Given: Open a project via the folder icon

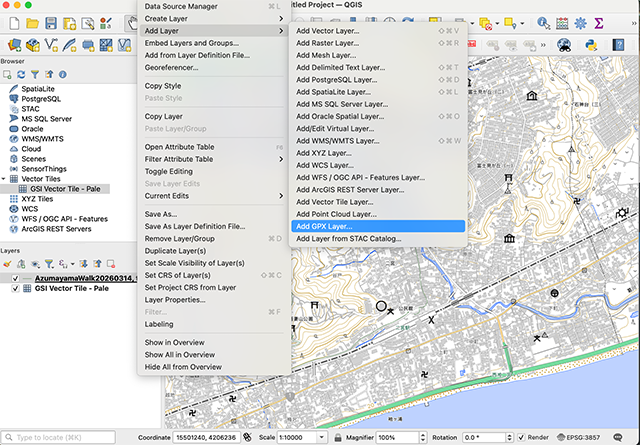Looking at the screenshot, I should (x=32, y=23).
